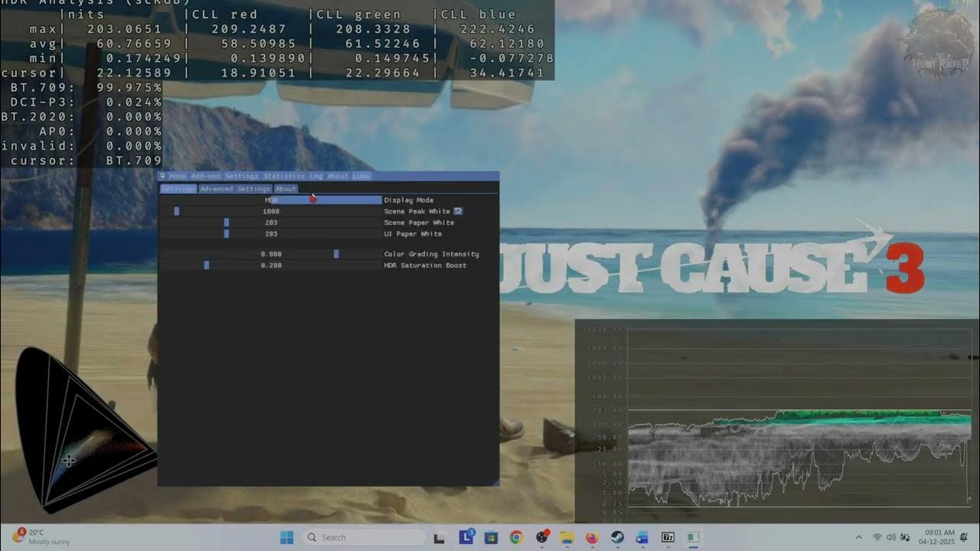
Task: Launch Firefox from taskbar
Action: click(x=592, y=537)
